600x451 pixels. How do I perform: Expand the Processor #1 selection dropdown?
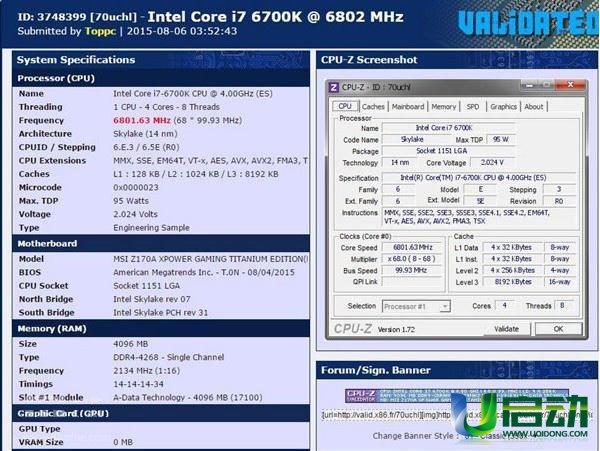pyautogui.click(x=416, y=306)
